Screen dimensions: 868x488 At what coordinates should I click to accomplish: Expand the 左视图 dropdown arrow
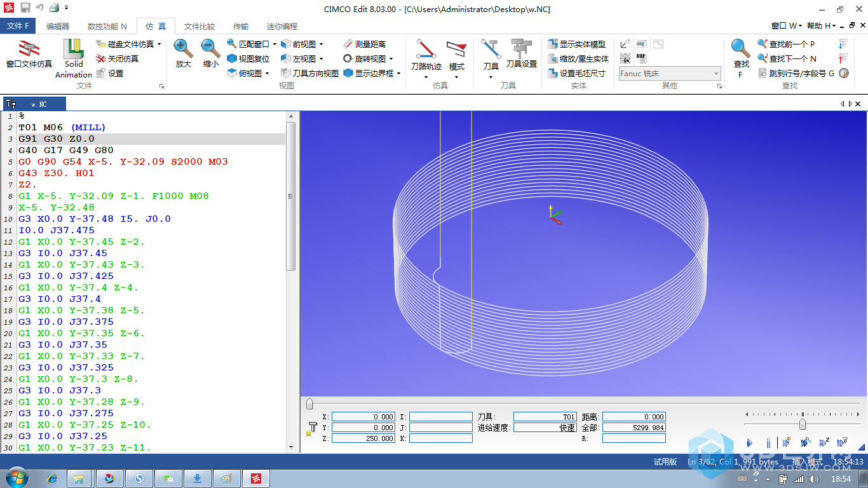coord(321,59)
